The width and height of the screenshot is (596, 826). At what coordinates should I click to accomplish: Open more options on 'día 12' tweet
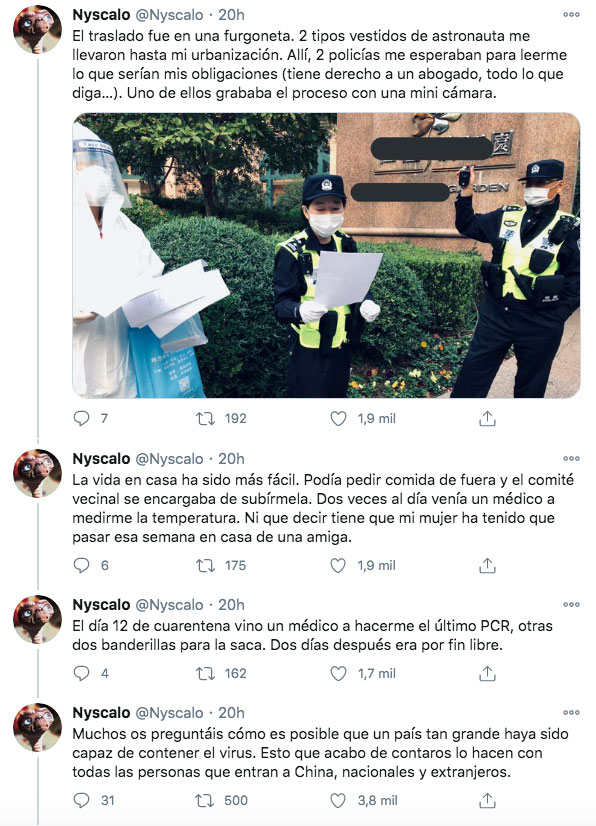[571, 604]
